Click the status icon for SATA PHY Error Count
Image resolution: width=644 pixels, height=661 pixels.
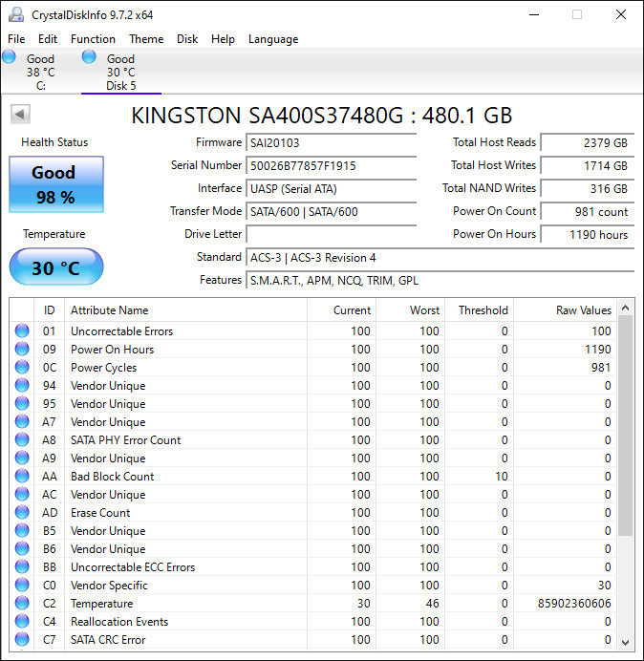click(x=22, y=439)
